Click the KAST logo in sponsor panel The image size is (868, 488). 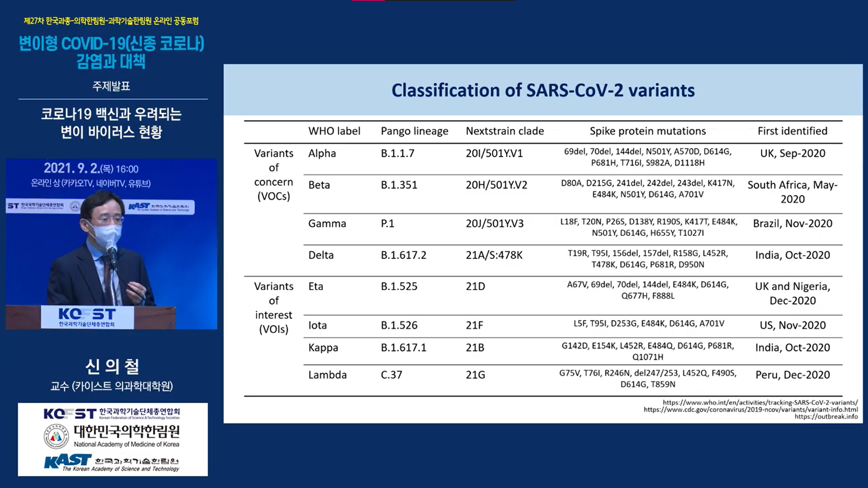(x=68, y=462)
